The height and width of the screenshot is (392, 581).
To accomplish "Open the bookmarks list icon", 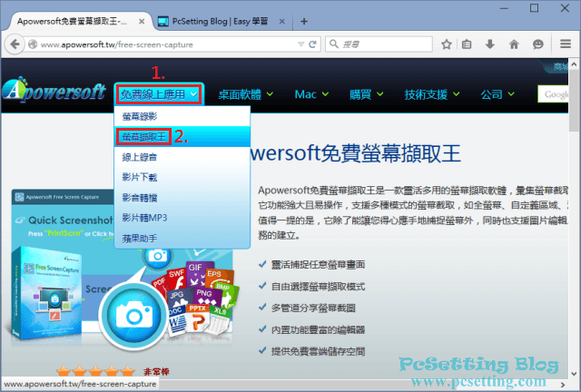I will [x=468, y=43].
